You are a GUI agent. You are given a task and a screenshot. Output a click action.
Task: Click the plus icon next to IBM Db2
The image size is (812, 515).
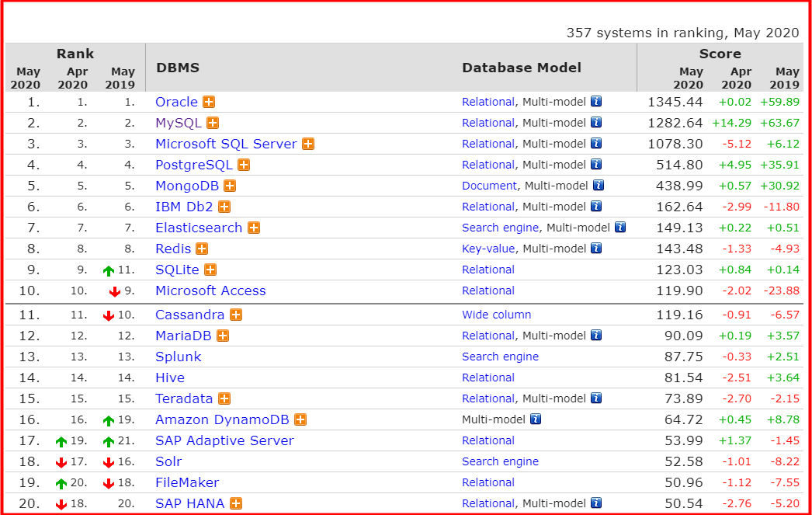(x=224, y=207)
